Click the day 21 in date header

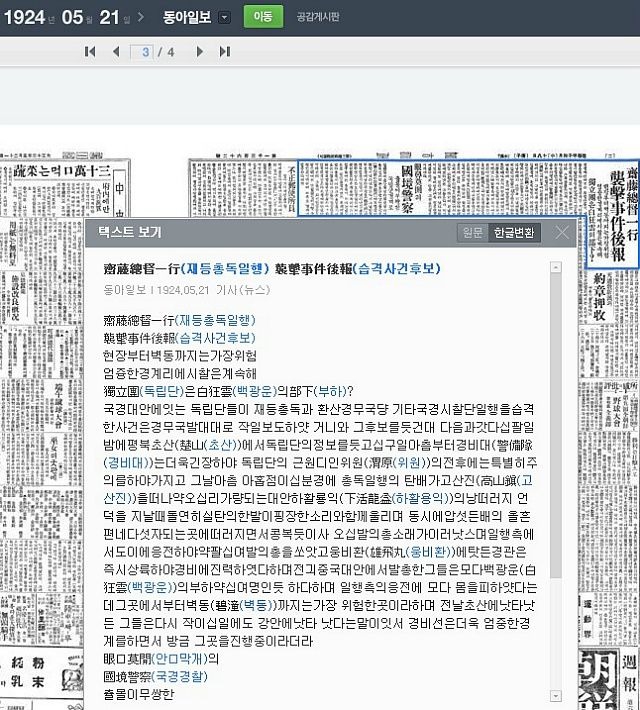click(109, 17)
